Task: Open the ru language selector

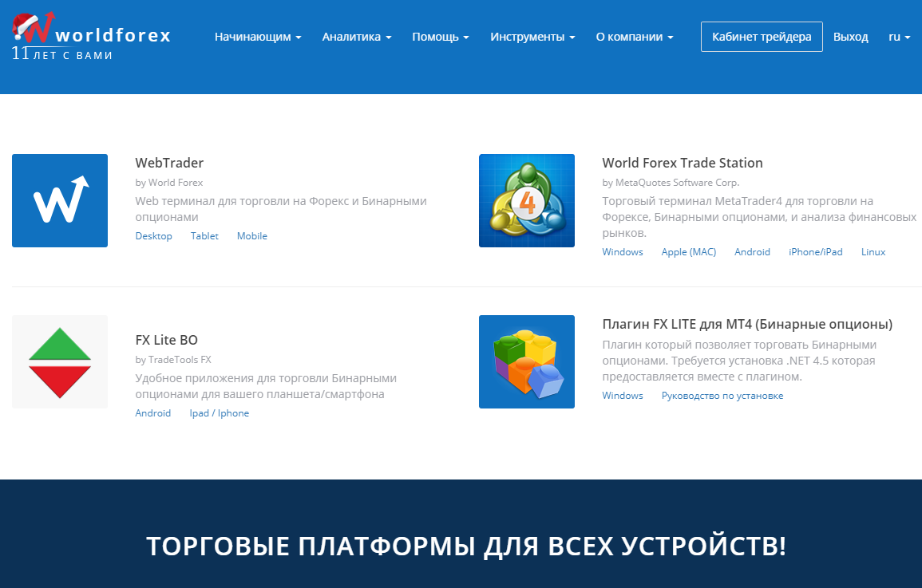Action: (899, 37)
